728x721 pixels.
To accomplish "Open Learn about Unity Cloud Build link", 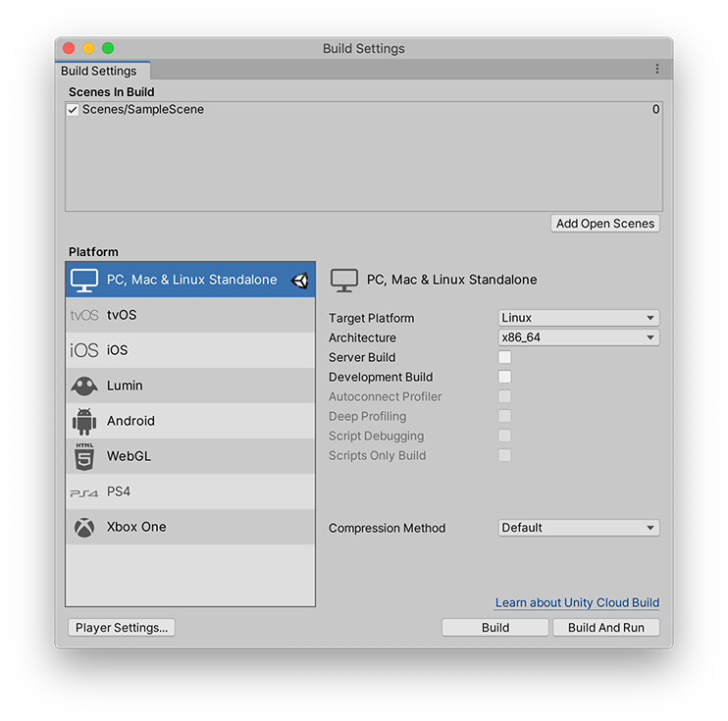I will point(577,602).
